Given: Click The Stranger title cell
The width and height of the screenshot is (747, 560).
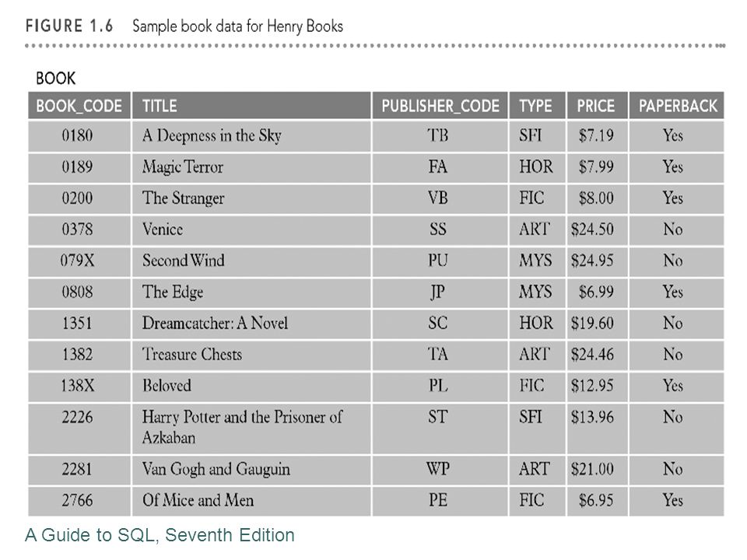Looking at the screenshot, I should (x=251, y=198).
